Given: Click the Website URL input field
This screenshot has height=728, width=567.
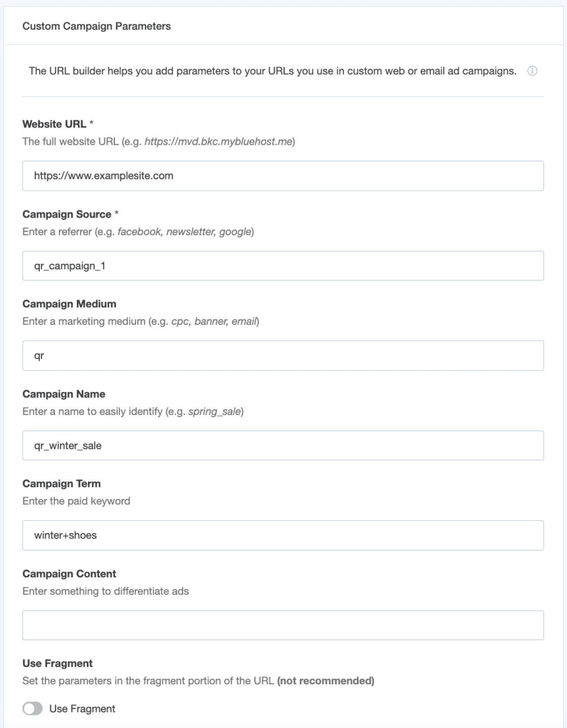Looking at the screenshot, I should (283, 175).
